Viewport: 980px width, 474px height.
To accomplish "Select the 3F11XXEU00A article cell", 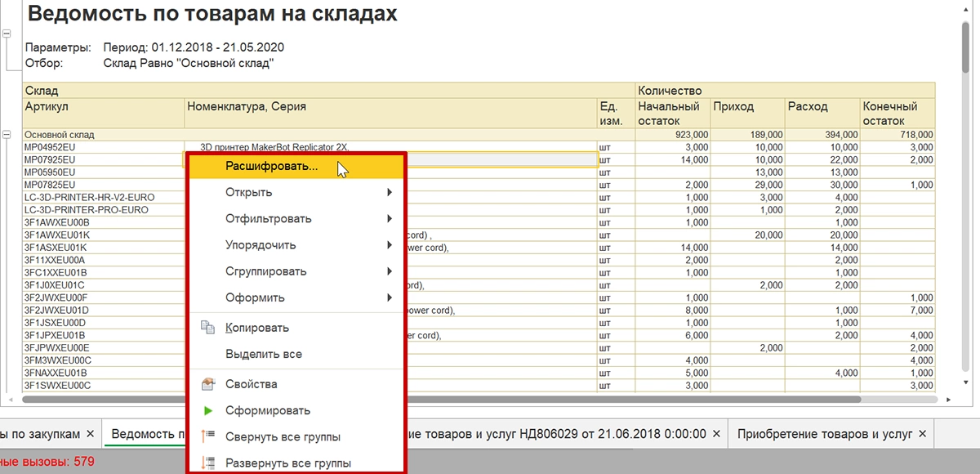I will (x=104, y=260).
